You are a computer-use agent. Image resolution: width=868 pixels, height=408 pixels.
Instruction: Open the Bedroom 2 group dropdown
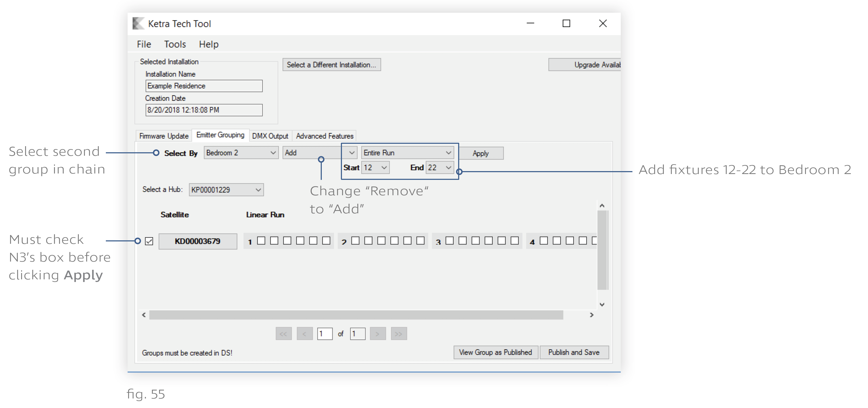click(x=241, y=153)
